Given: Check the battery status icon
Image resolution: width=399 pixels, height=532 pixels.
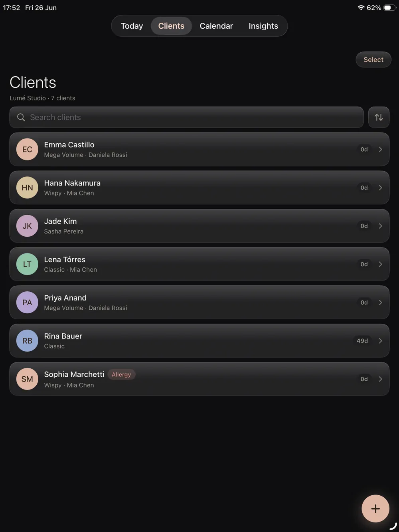Looking at the screenshot, I should 390,8.
